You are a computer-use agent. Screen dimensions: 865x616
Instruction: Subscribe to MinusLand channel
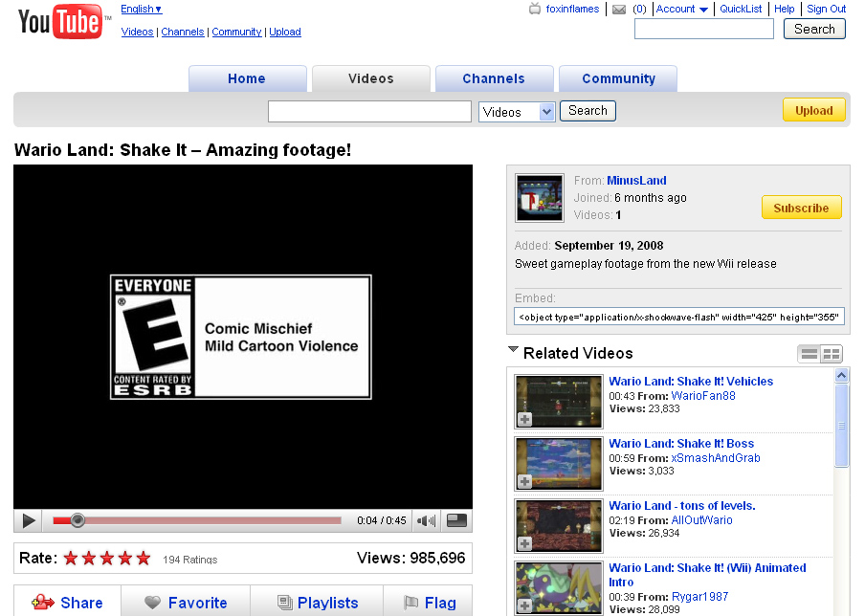801,208
